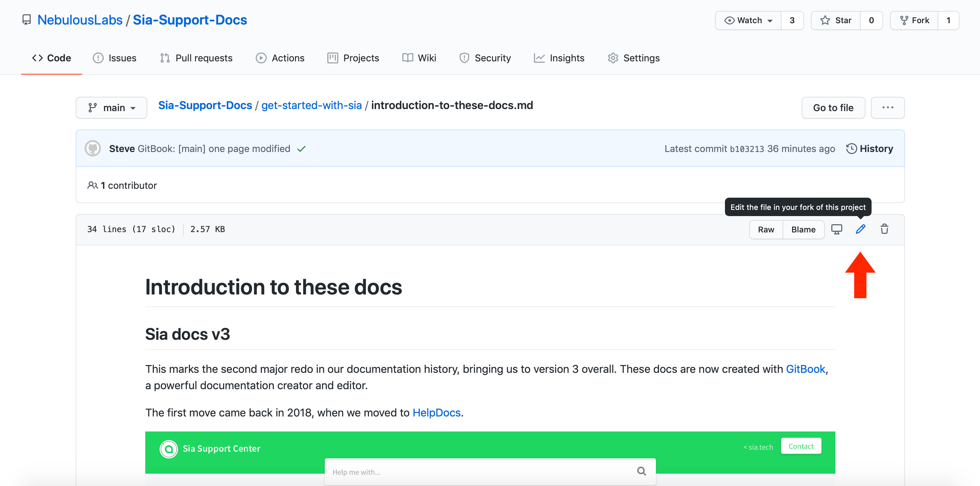The height and width of the screenshot is (486, 980).
Task: Go to the Projects tab
Action: pos(353,58)
